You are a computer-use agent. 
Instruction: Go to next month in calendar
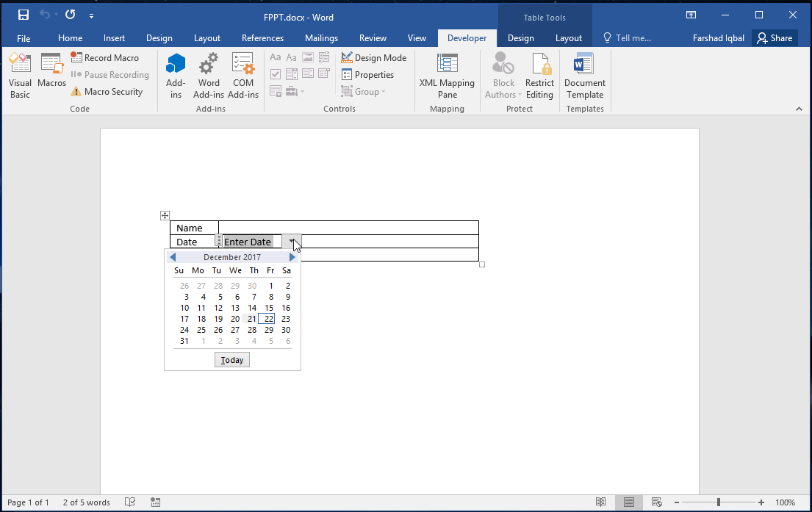292,257
